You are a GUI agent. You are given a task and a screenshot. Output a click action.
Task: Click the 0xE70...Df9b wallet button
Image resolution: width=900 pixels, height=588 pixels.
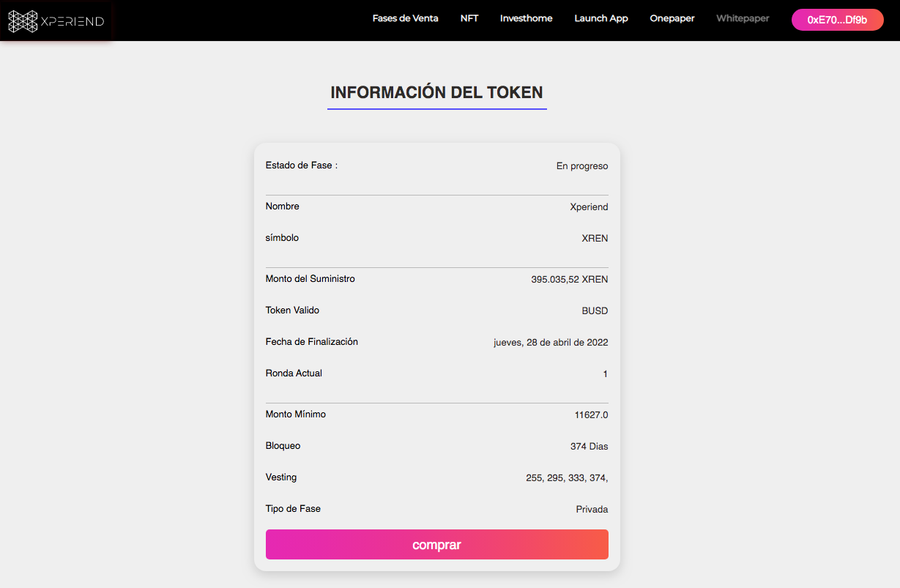click(x=837, y=20)
